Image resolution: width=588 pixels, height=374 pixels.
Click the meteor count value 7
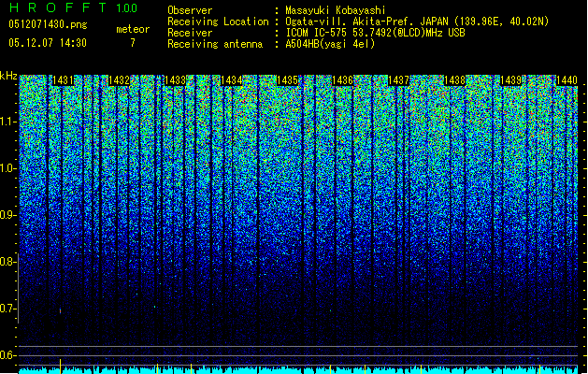click(133, 43)
